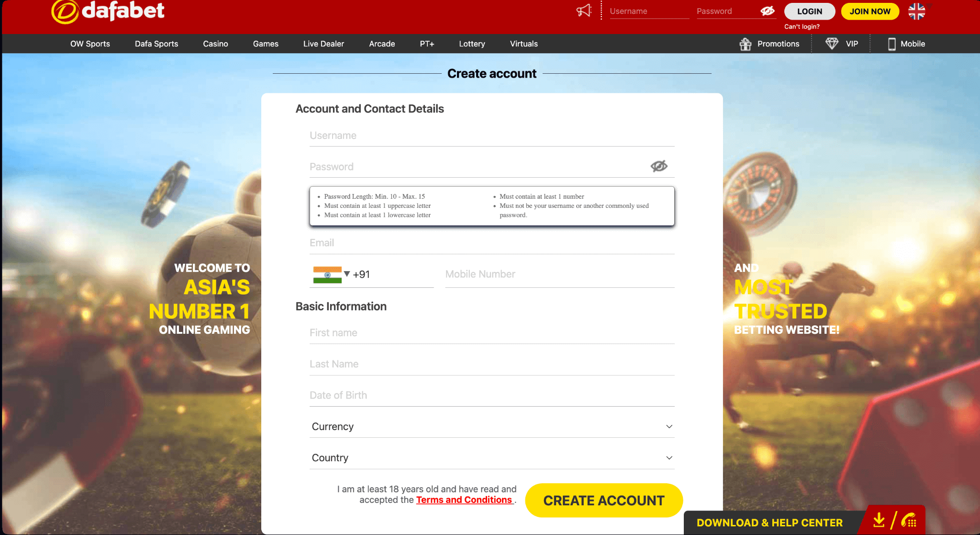This screenshot has height=535, width=980.
Task: Open language selector UK flag
Action: (917, 11)
